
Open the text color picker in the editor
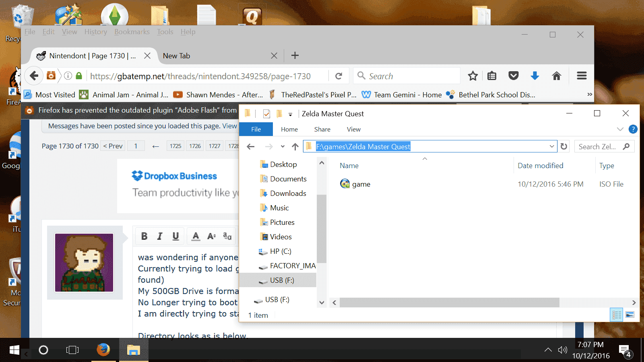click(196, 236)
